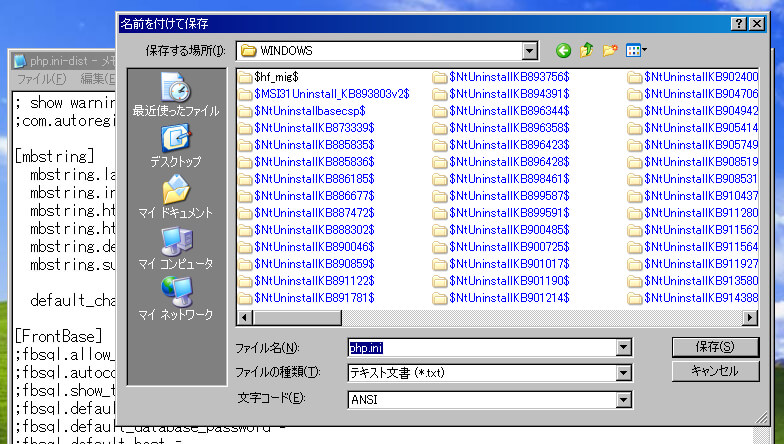Image resolution: width=784 pixels, height=444 pixels.
Task: Select folder $NtUninstallKB886185$
Action: tap(306, 179)
